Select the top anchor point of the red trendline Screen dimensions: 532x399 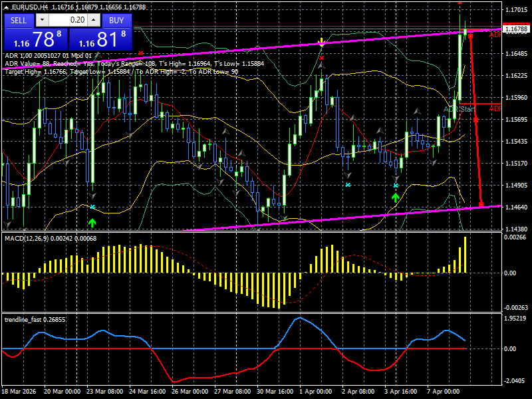pos(471,36)
